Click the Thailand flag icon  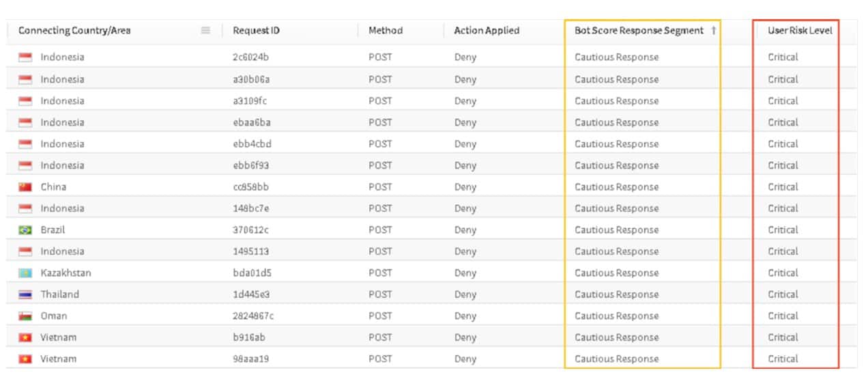25,294
